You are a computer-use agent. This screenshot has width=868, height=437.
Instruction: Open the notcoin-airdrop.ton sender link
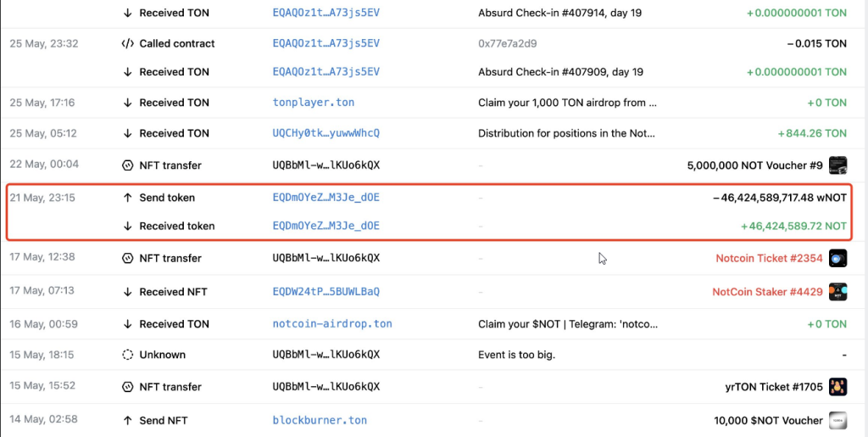tap(332, 323)
